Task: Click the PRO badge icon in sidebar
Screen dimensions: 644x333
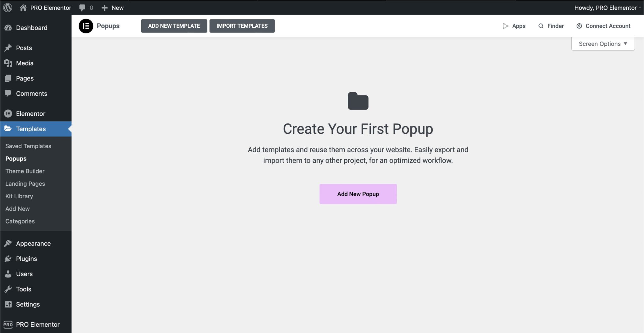Action: (8, 325)
